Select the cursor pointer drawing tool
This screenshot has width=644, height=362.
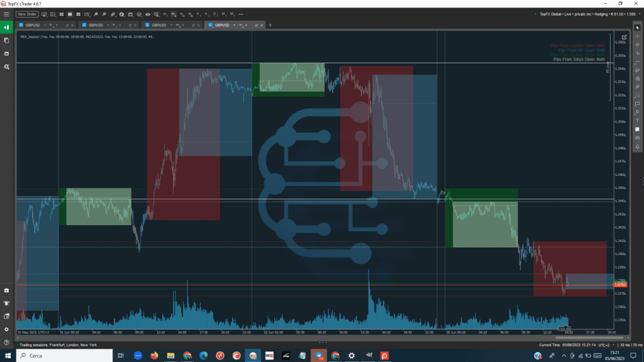click(x=638, y=28)
